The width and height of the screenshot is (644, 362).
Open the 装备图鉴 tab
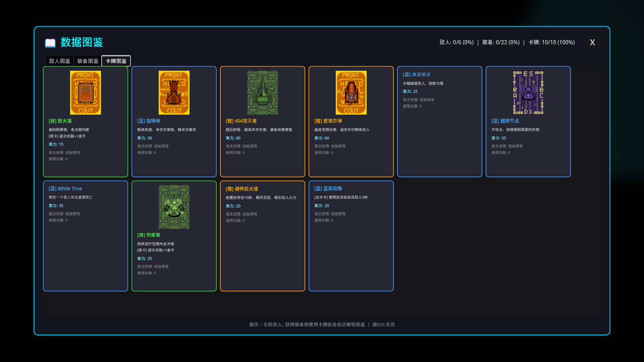coord(88,61)
